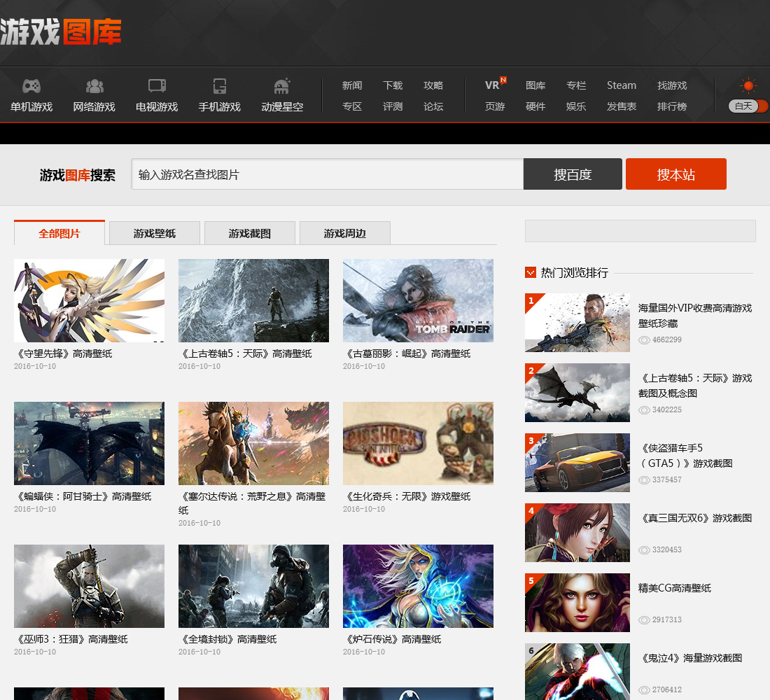Click the 《炉石传说》高清壁纸 title link
Screen dimensions: 770x700
coord(393,639)
